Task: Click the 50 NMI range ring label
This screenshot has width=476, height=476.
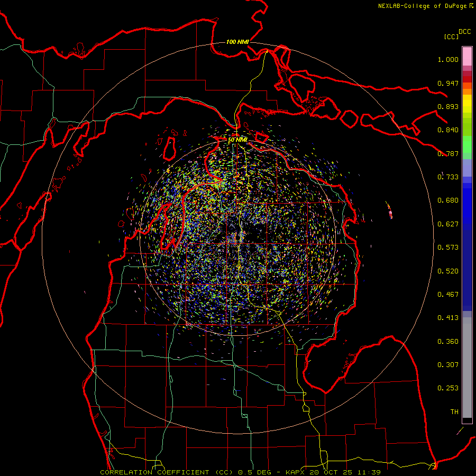Action: tap(237, 140)
